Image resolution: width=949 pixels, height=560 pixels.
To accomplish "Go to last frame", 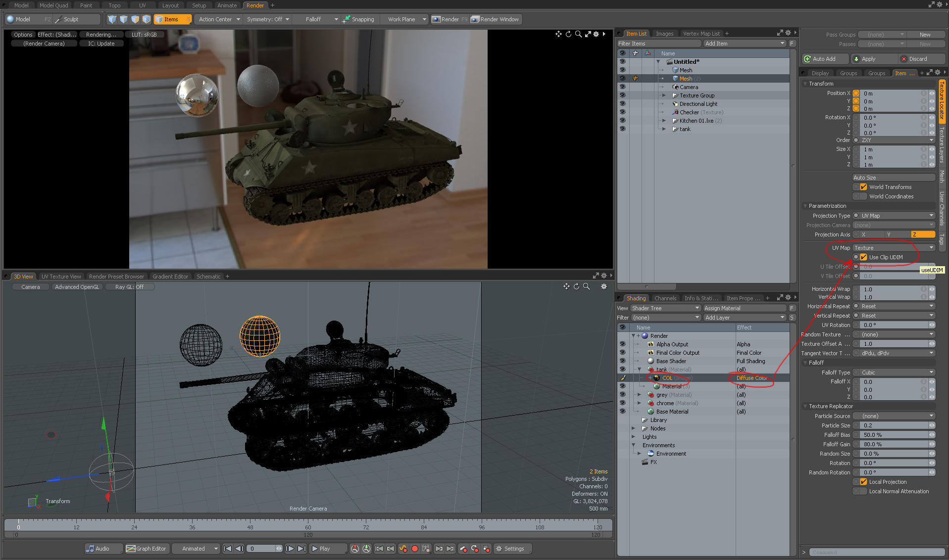I will click(x=301, y=549).
